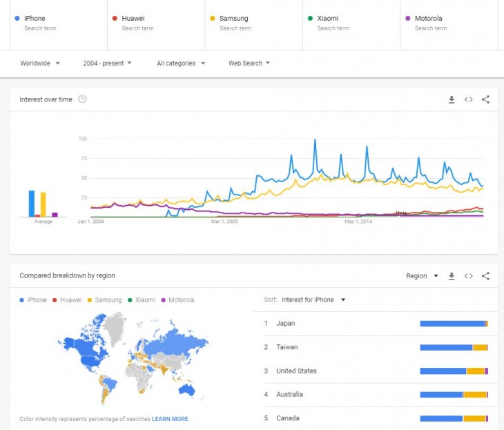Screen dimensions: 504x430
Task: Expand the 2004 - present time range dropdown
Action: (107, 63)
